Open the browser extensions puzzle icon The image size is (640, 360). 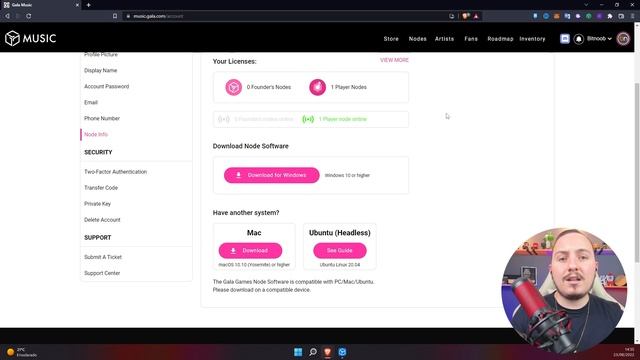(610, 16)
